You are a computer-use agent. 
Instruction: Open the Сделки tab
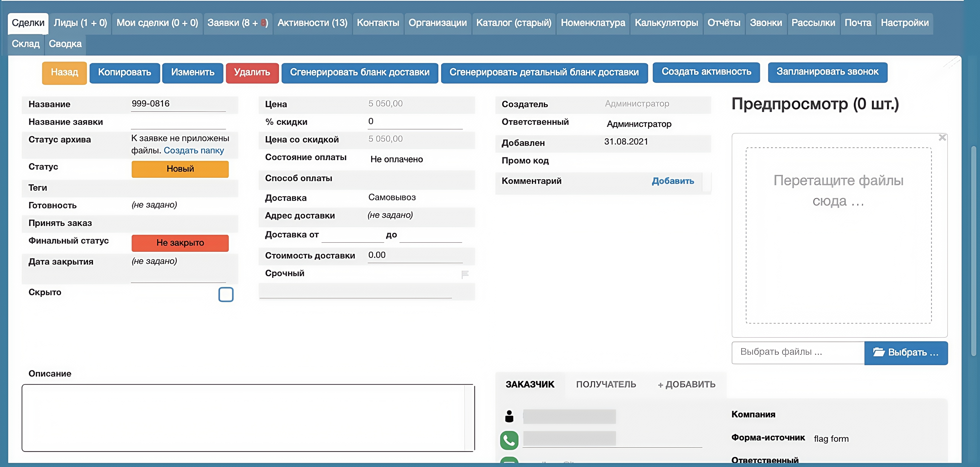pos(28,23)
